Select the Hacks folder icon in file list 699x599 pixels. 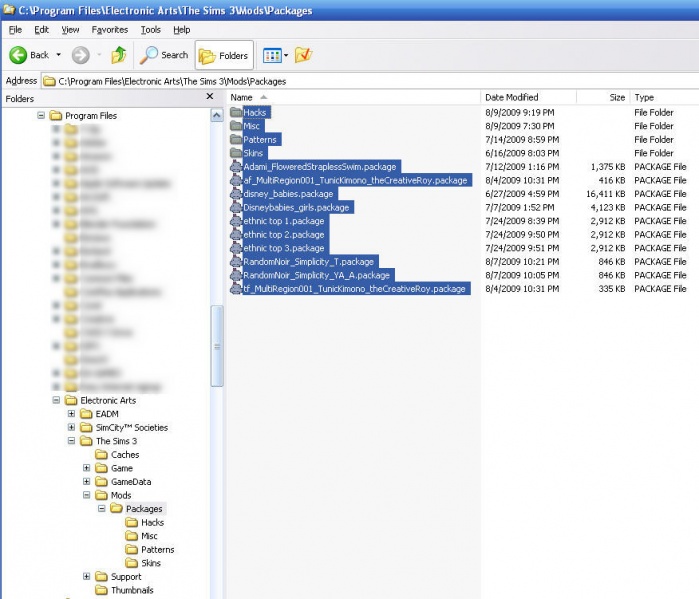coord(236,112)
